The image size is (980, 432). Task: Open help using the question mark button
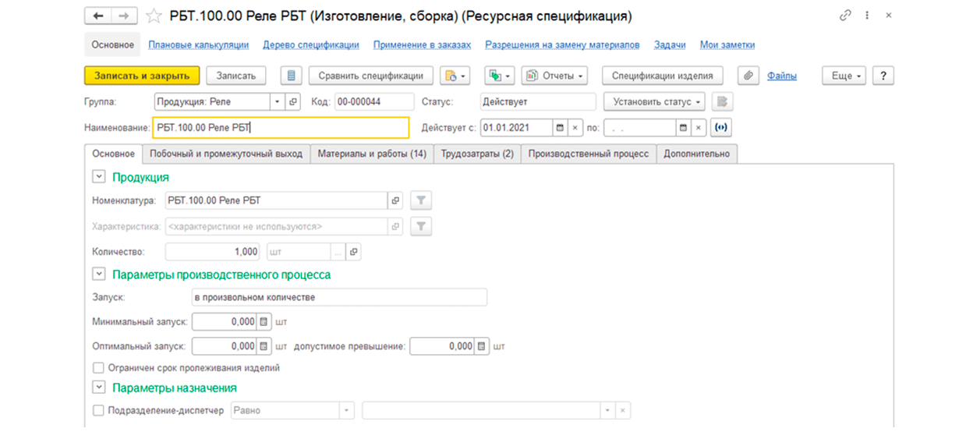883,76
